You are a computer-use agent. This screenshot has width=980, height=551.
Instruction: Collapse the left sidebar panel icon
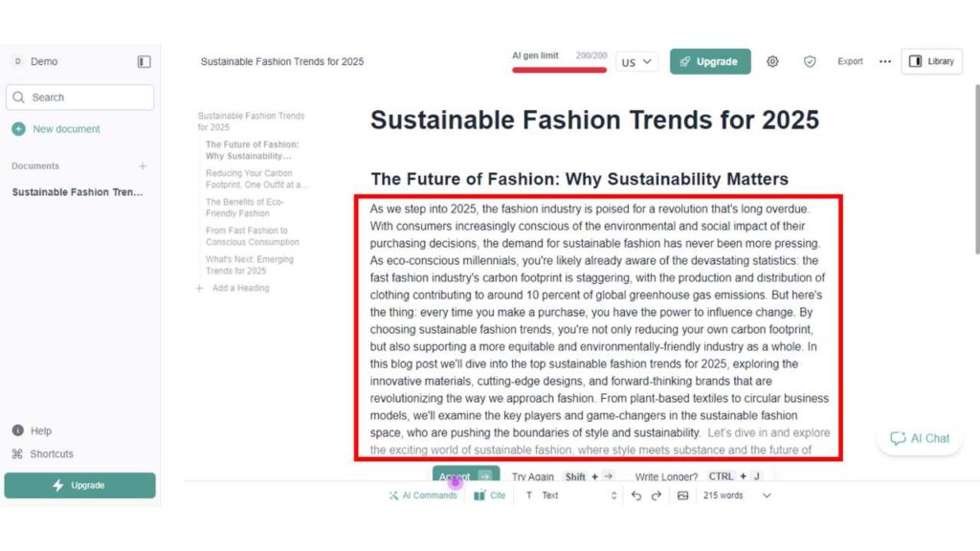[x=144, y=61]
